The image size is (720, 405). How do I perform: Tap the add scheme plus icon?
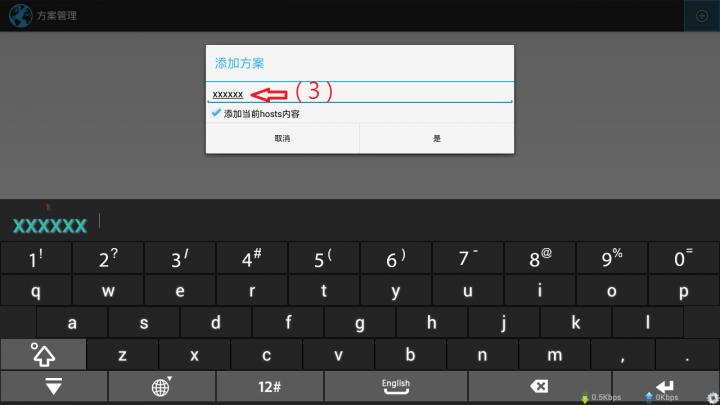click(x=702, y=16)
